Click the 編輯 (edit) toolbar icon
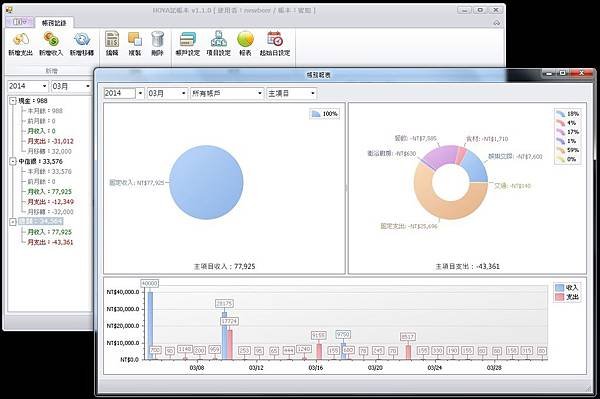Image resolution: width=600 pixels, height=399 pixels. coord(112,39)
